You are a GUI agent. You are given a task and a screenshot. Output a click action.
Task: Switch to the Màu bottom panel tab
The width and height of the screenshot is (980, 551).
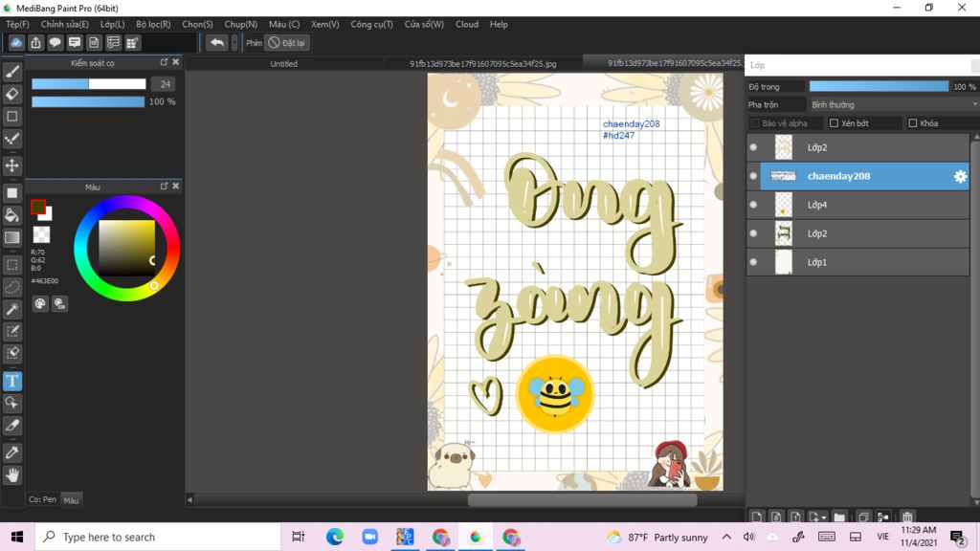71,500
